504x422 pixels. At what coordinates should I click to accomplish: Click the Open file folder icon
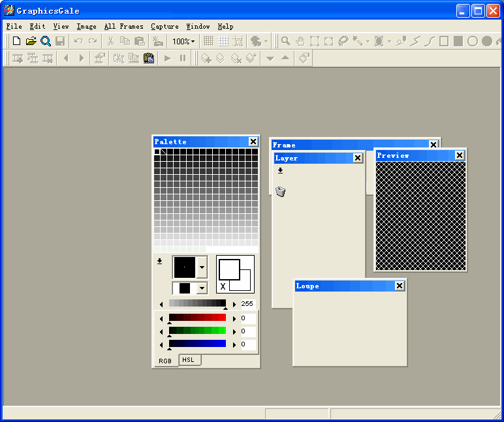tap(31, 41)
